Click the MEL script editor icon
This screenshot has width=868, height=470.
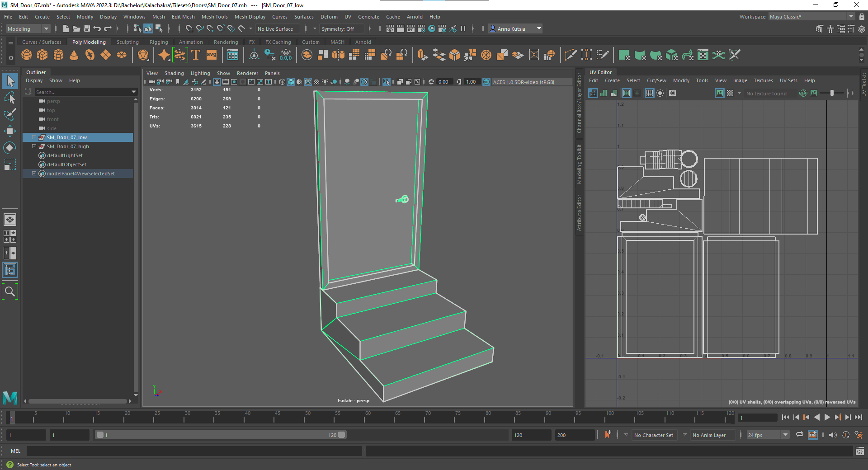pyautogui.click(x=859, y=451)
